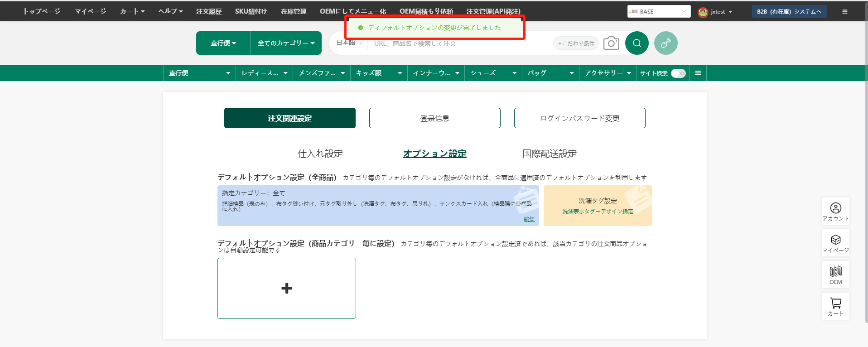This screenshot has width=868, height=347.
Task: Click the 登录信息 button
Action: point(434,118)
